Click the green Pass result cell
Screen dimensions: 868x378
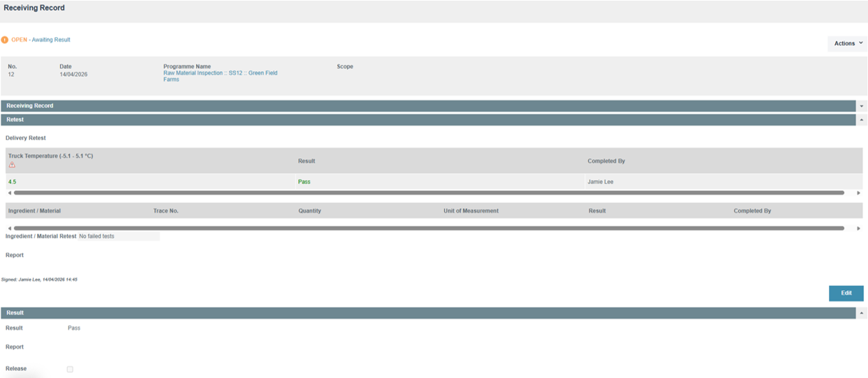pyautogui.click(x=304, y=182)
